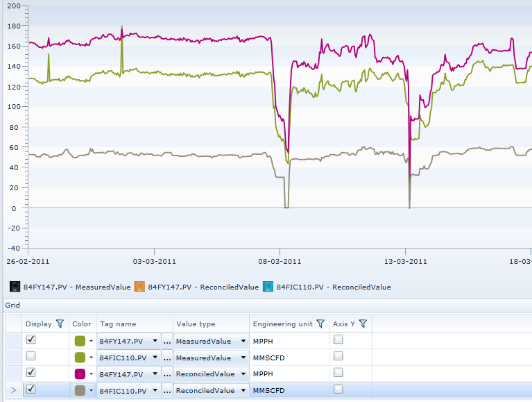Check Axis Y for 84FY147.PV ReconciledValue row
The height and width of the screenshot is (402, 532).
point(338,374)
